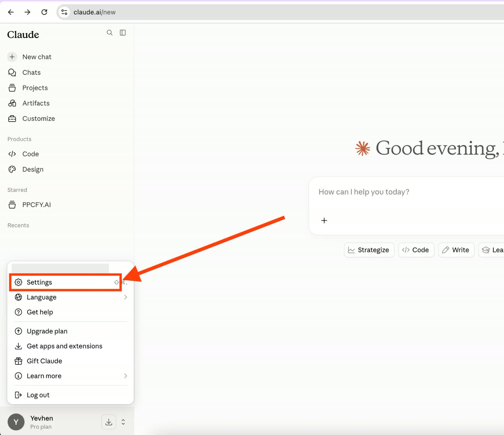
Task: Open the Design product
Action: pos(33,169)
